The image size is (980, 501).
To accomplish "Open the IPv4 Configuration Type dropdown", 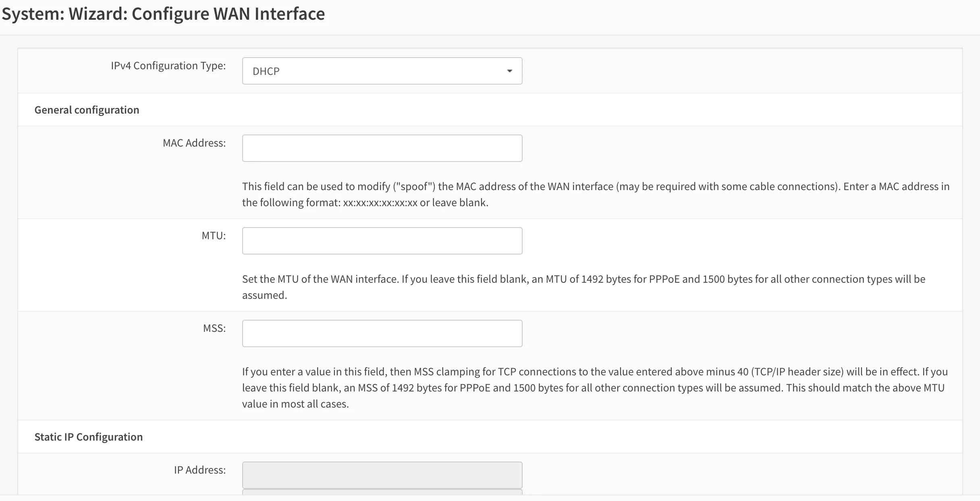I will [x=382, y=71].
